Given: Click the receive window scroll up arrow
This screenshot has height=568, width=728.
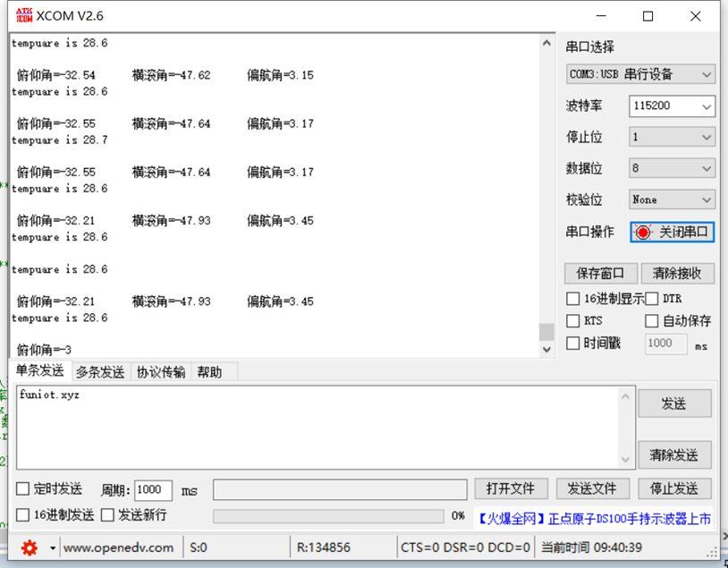Looking at the screenshot, I should (547, 43).
